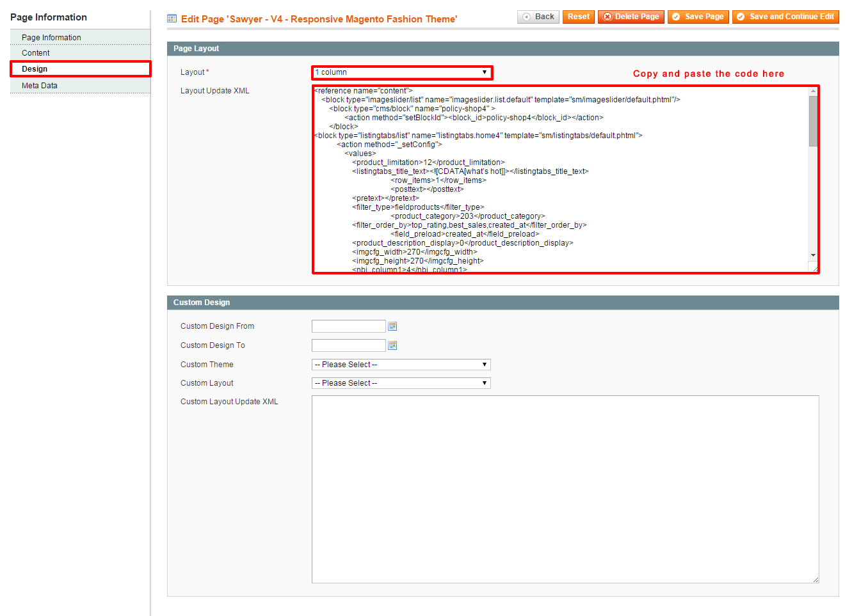Click the sidebar 'Page Information' heading
The image size is (852, 616).
[x=49, y=17]
